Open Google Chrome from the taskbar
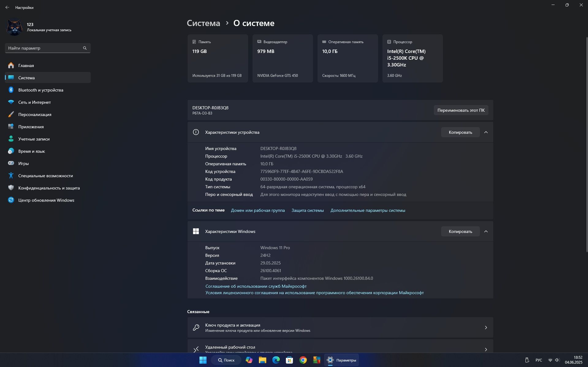This screenshot has height=367, width=588. click(303, 360)
